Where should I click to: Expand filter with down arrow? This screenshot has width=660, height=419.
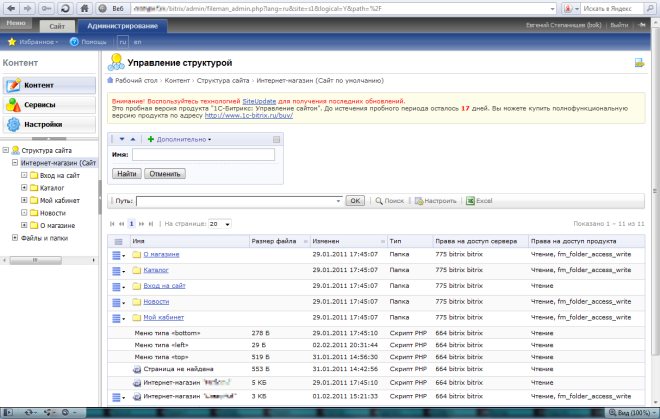(x=122, y=139)
